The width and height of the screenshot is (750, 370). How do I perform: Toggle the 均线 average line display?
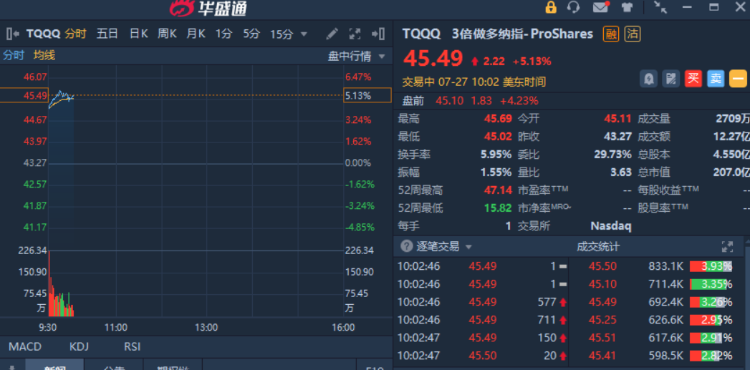44,55
